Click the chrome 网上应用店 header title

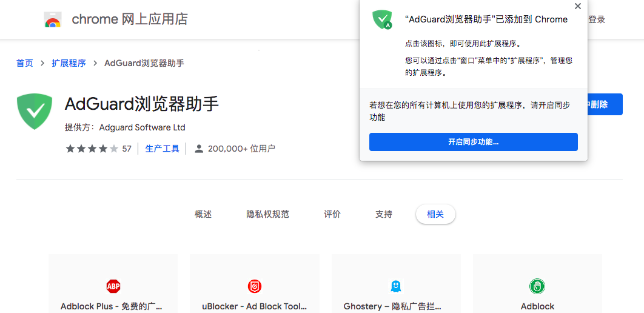click(130, 19)
